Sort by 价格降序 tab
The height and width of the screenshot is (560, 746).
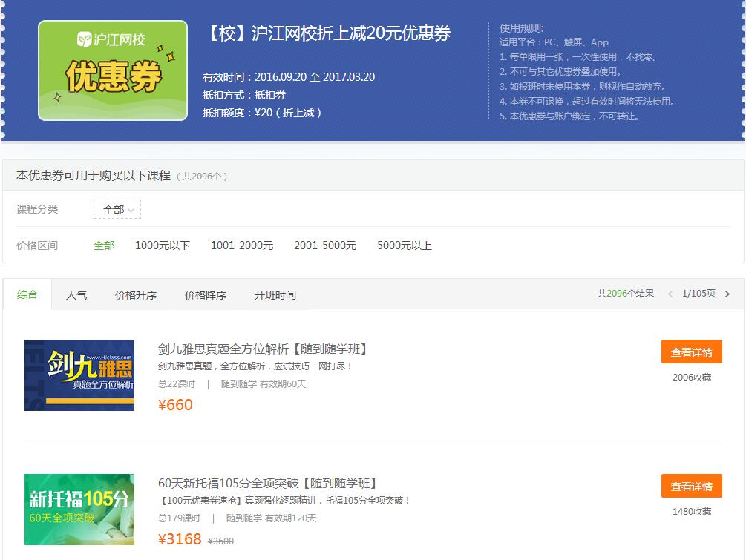pos(206,295)
